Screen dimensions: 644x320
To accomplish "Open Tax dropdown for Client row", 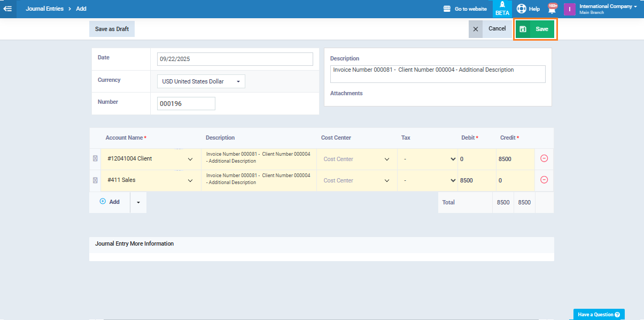I will coord(427,159).
